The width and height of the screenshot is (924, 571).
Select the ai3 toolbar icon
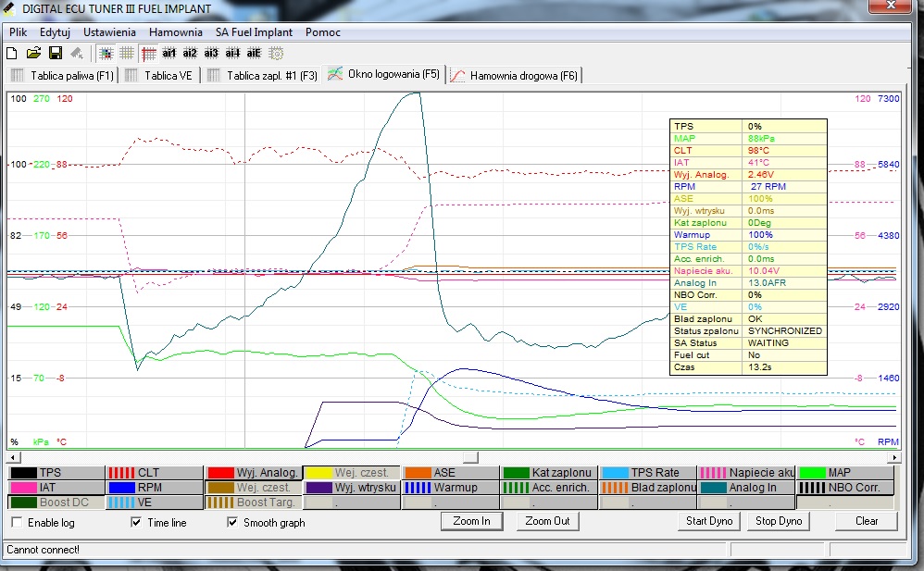211,54
